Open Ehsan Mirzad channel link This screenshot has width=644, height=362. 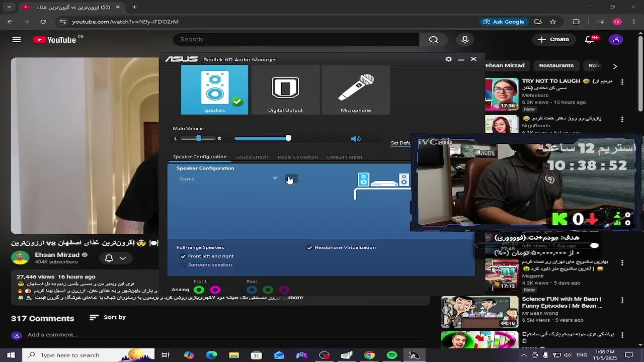pos(57,255)
